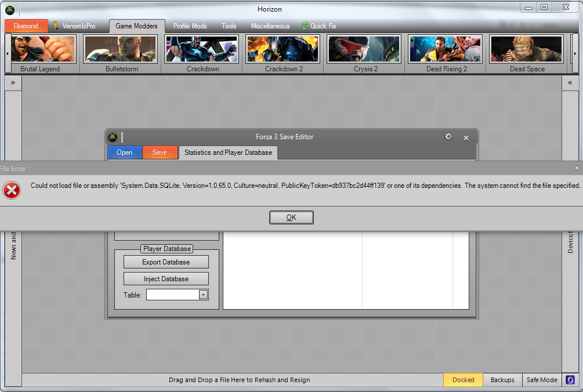Viewport: 583px width, 392px height.
Task: Open the VenomIzPro profile tab
Action: pyautogui.click(x=74, y=26)
